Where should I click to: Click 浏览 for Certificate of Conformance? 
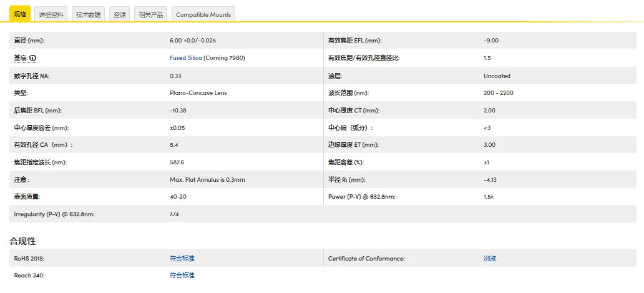[x=490, y=258]
